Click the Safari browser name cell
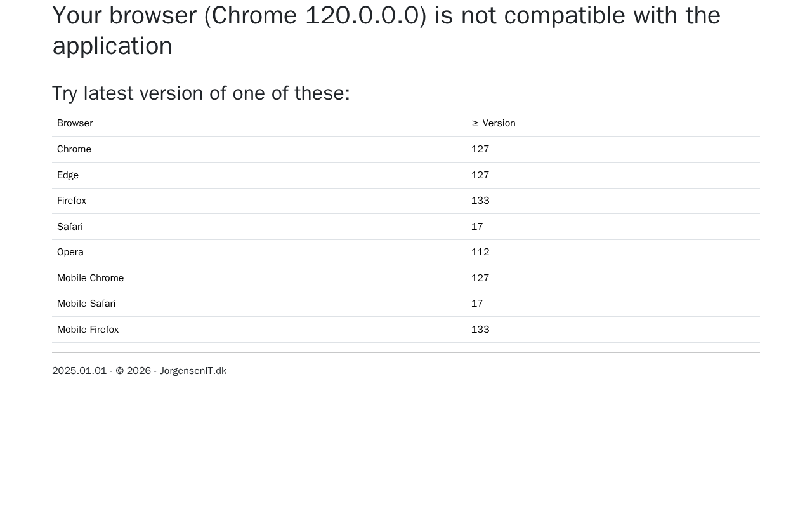 [70, 227]
